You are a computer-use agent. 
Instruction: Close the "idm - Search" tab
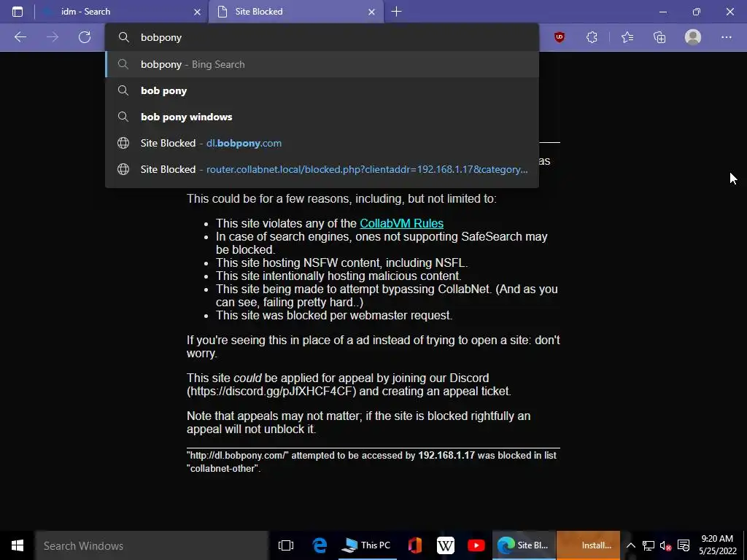coord(197,12)
